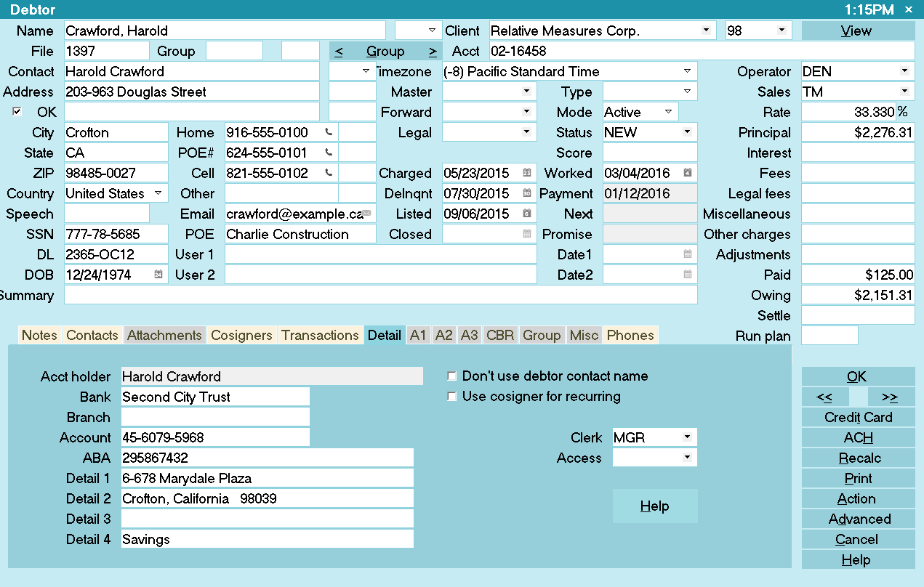Screen dimensions: 924x587
Task: Open the A1 tab
Action: pos(418,335)
